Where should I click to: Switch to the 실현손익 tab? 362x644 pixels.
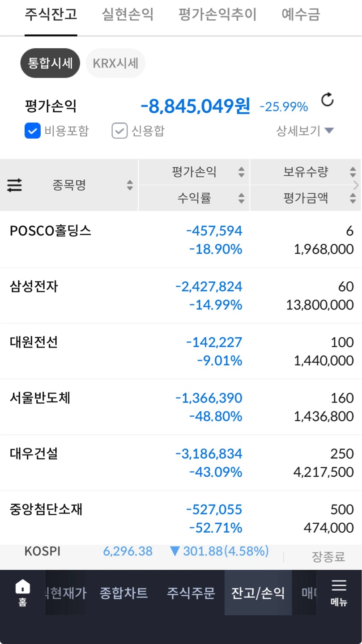128,14
